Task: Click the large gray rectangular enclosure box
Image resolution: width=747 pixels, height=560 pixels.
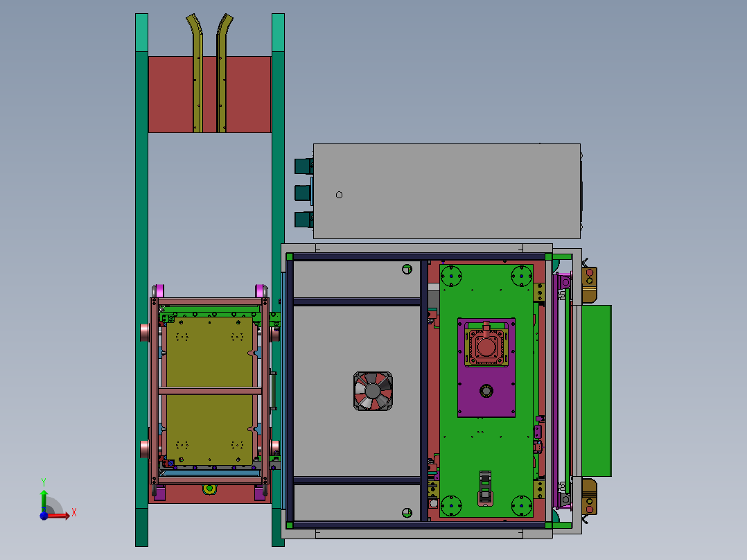Action: 447,191
